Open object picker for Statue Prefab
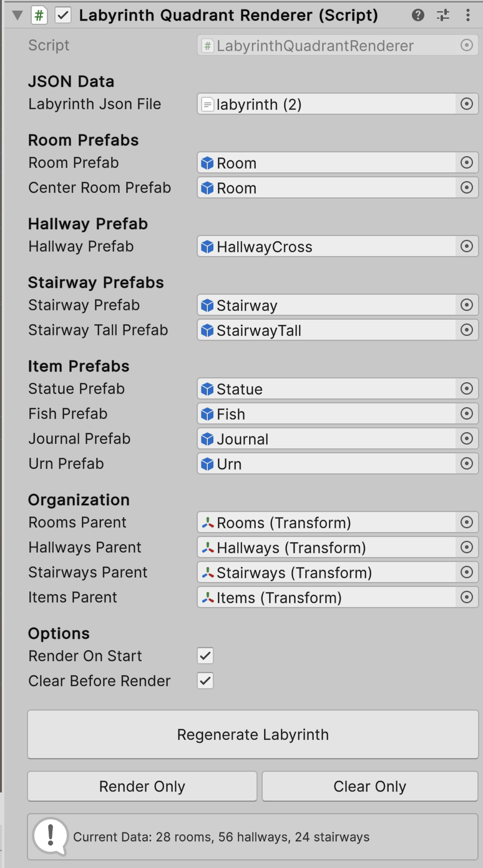483x868 pixels. (x=467, y=388)
